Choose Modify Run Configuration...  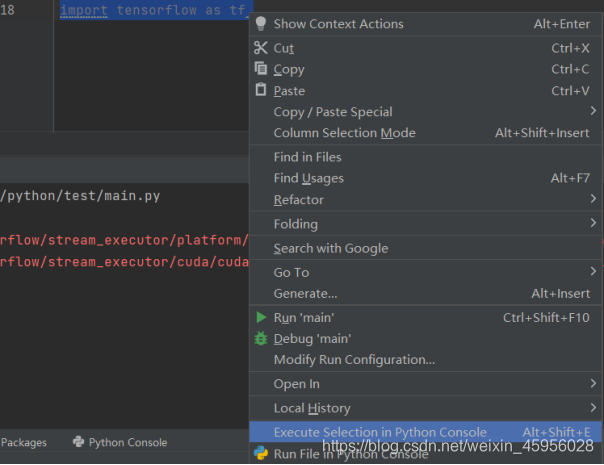[425, 360]
